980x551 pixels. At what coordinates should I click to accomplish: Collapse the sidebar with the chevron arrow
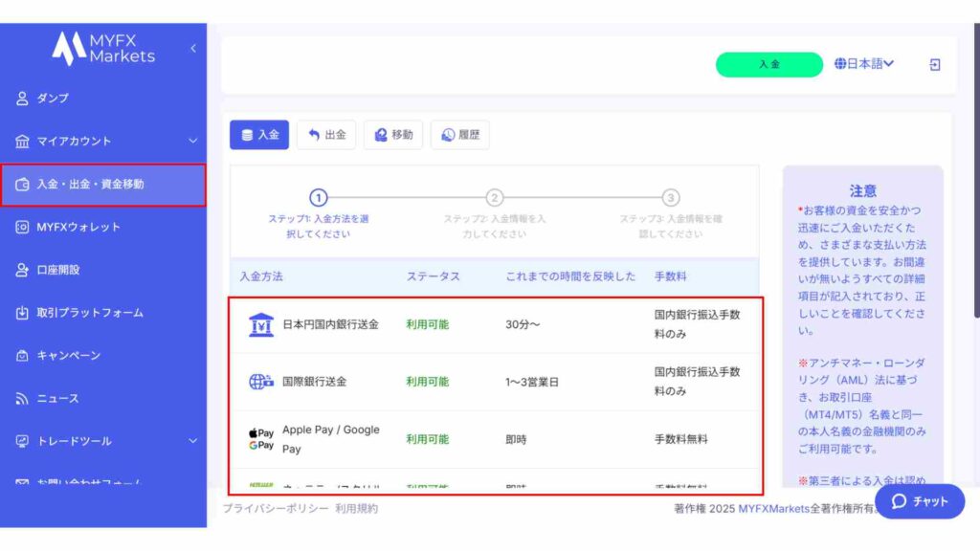click(192, 48)
